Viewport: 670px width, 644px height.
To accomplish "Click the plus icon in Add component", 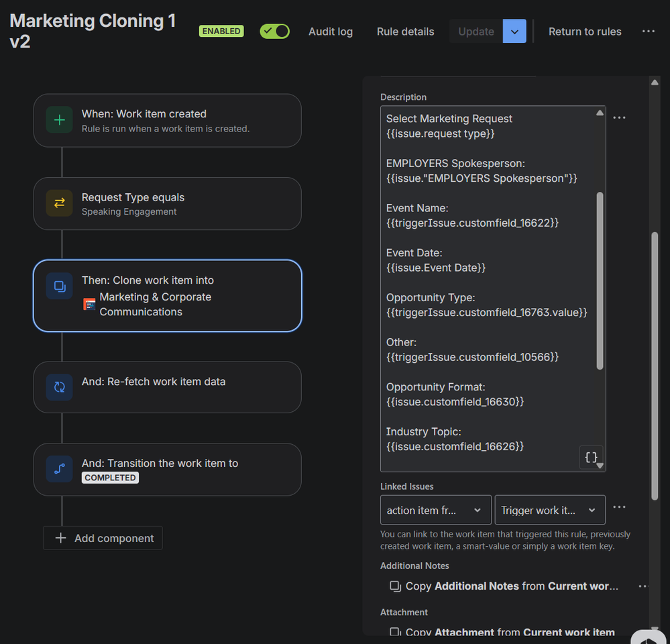I will click(x=60, y=538).
